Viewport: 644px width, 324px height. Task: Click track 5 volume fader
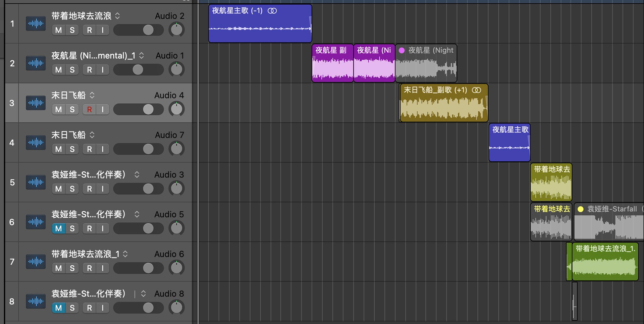(x=139, y=189)
